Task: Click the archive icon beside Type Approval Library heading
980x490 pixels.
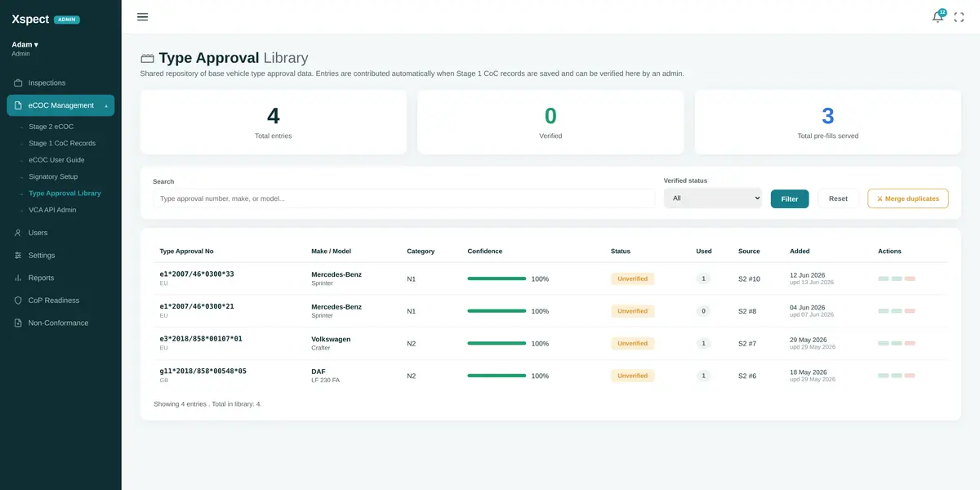Action: pyautogui.click(x=147, y=58)
